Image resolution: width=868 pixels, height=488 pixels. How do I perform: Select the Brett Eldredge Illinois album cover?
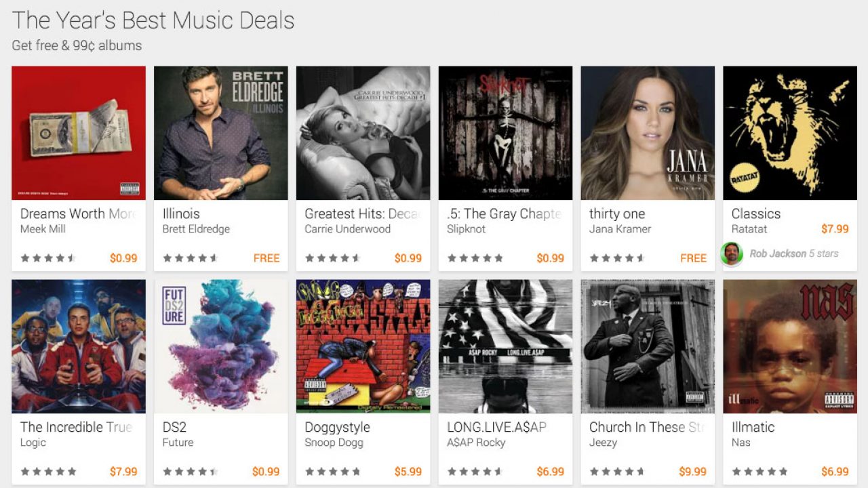(x=221, y=133)
